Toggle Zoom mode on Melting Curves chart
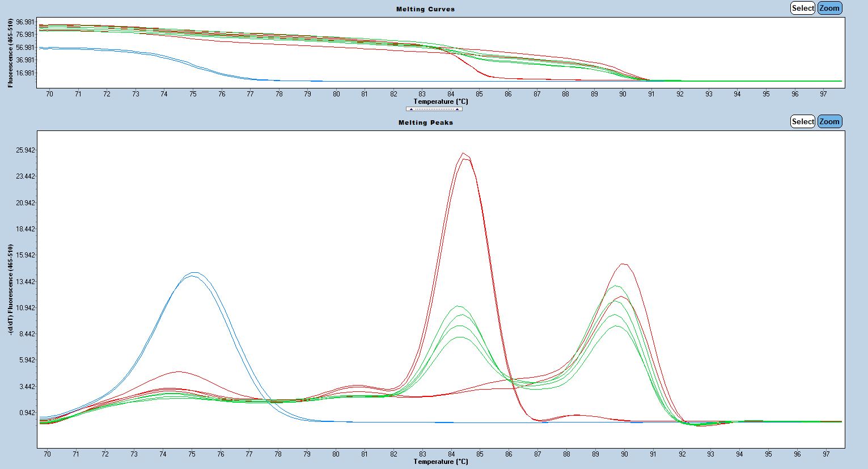The height and width of the screenshot is (469, 868). 829,8
